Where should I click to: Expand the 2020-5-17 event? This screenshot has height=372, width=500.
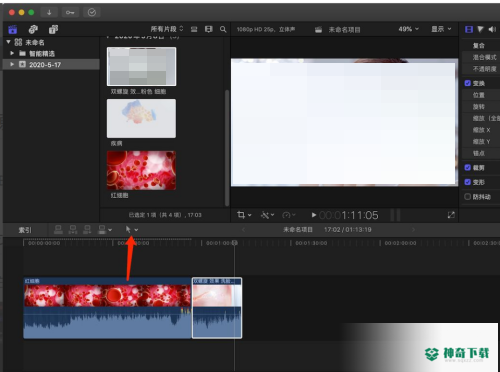12,64
